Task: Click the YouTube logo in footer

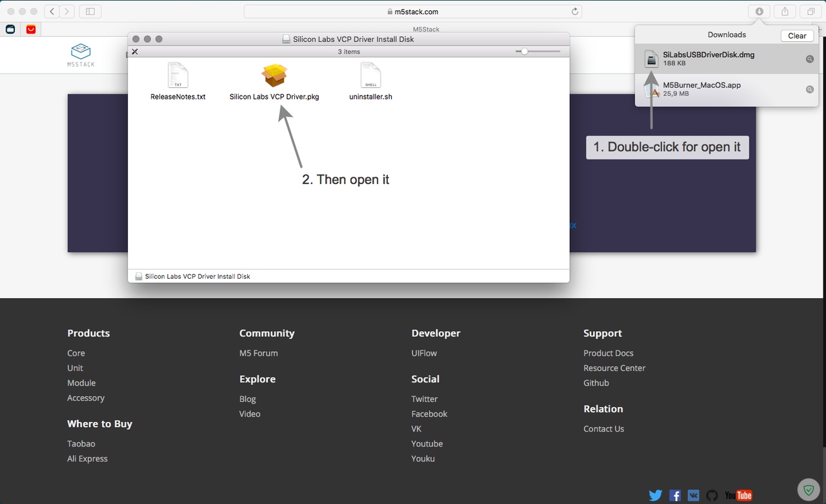Action: click(x=738, y=496)
